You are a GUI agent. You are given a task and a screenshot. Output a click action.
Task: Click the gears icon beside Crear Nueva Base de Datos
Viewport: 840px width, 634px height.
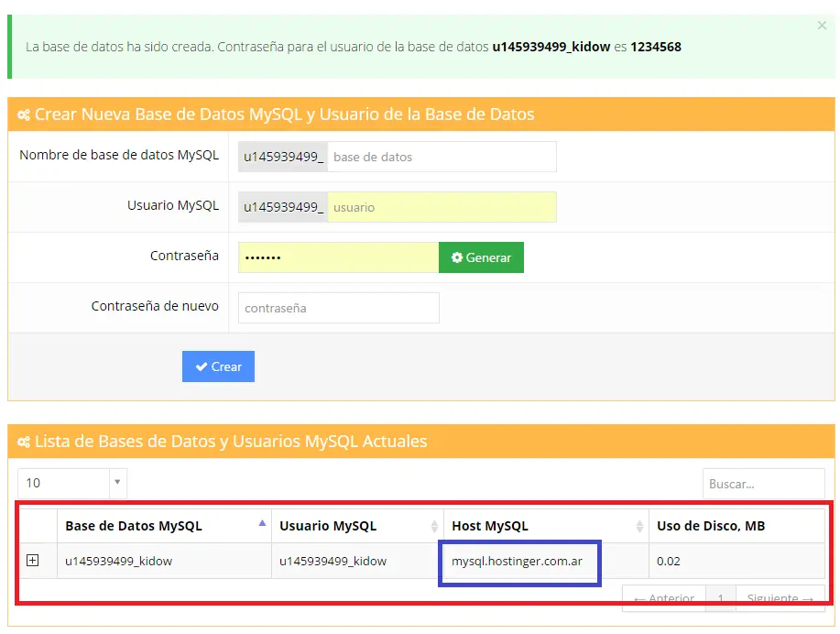click(24, 115)
